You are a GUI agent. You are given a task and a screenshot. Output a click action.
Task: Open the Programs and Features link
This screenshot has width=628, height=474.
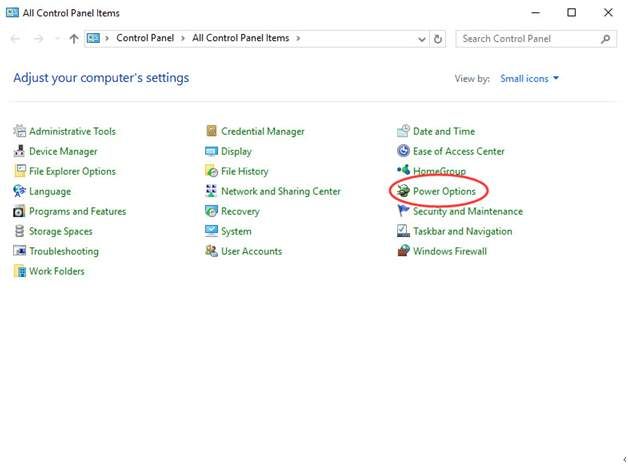pyautogui.click(x=77, y=211)
